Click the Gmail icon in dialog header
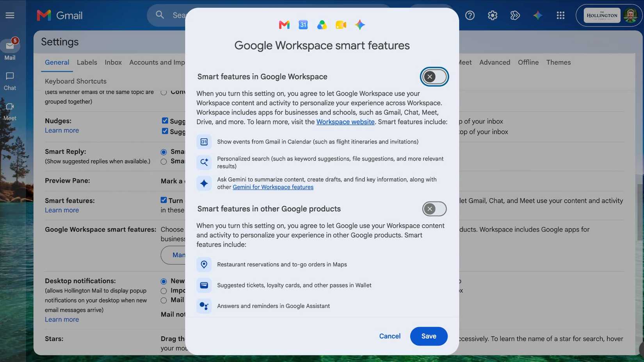 click(284, 25)
